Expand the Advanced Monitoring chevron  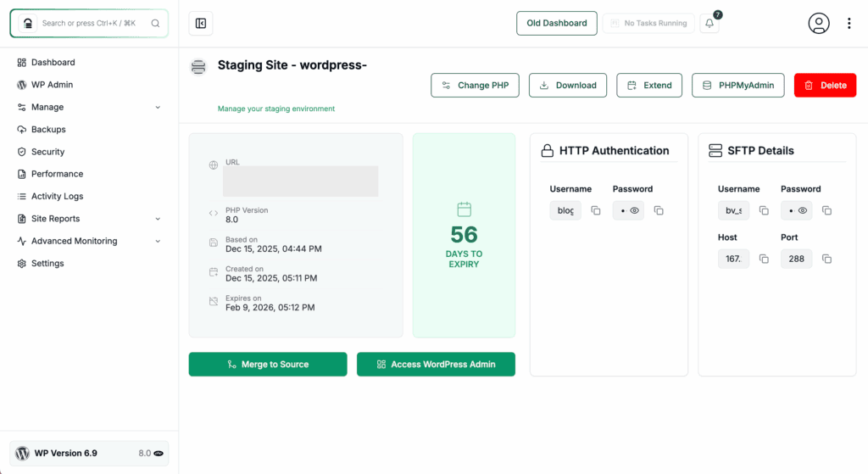pos(158,241)
